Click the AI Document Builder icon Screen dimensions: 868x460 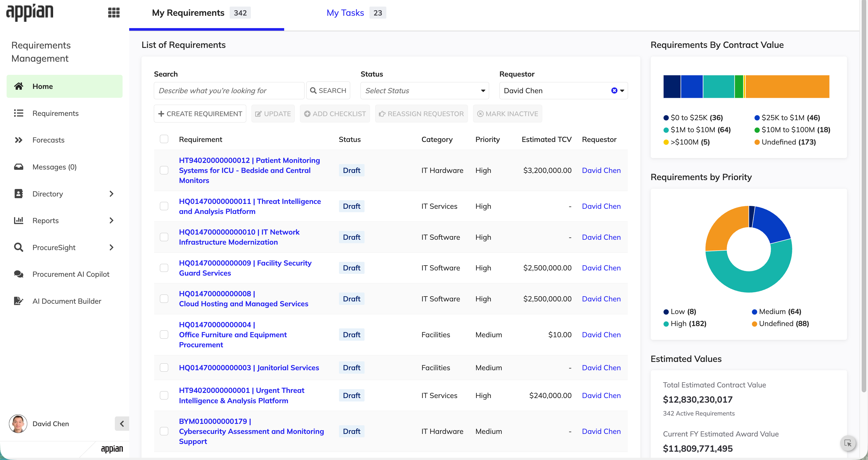[x=19, y=301]
